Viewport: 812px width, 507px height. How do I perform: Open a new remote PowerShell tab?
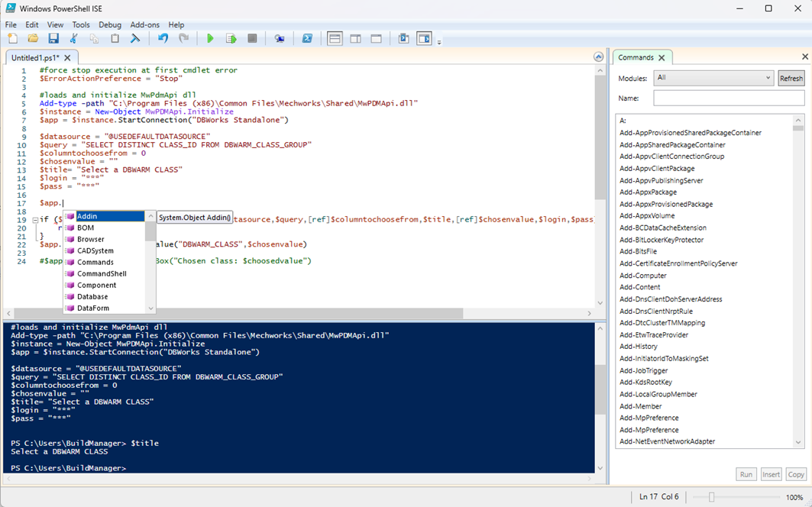coord(280,39)
